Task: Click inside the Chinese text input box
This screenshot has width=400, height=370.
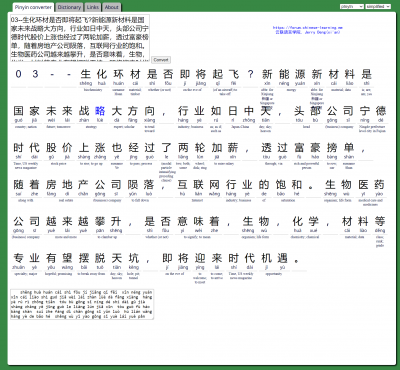Action: (80, 38)
